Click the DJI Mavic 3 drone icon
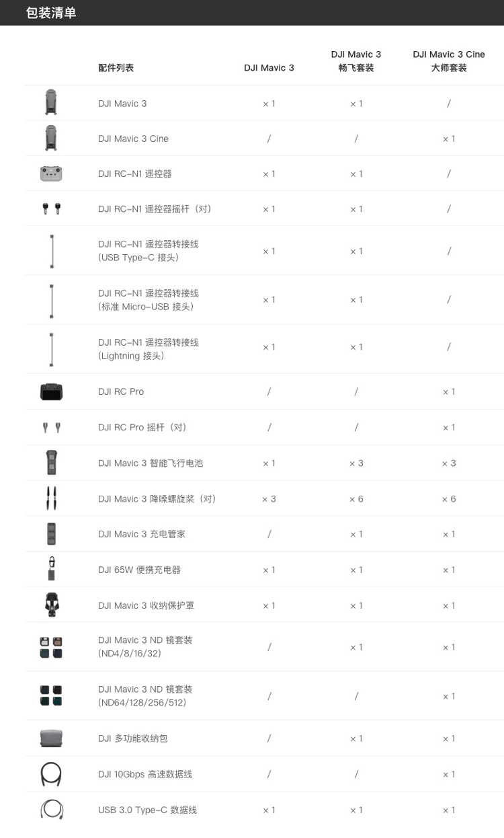Screen dimensions: 504x838 coord(51,103)
